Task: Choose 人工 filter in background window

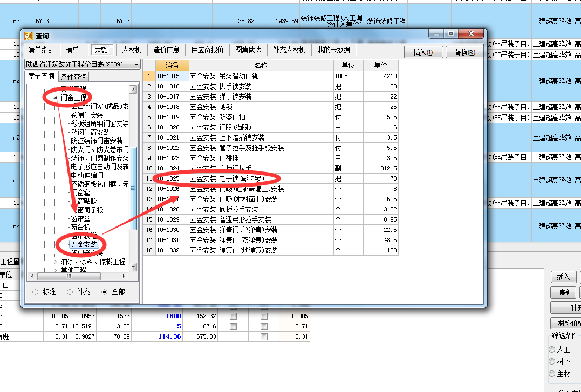Action: 552,349
